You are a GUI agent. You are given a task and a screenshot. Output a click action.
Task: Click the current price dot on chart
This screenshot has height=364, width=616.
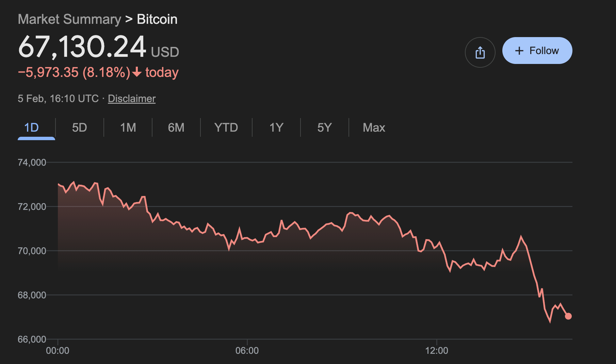(568, 316)
